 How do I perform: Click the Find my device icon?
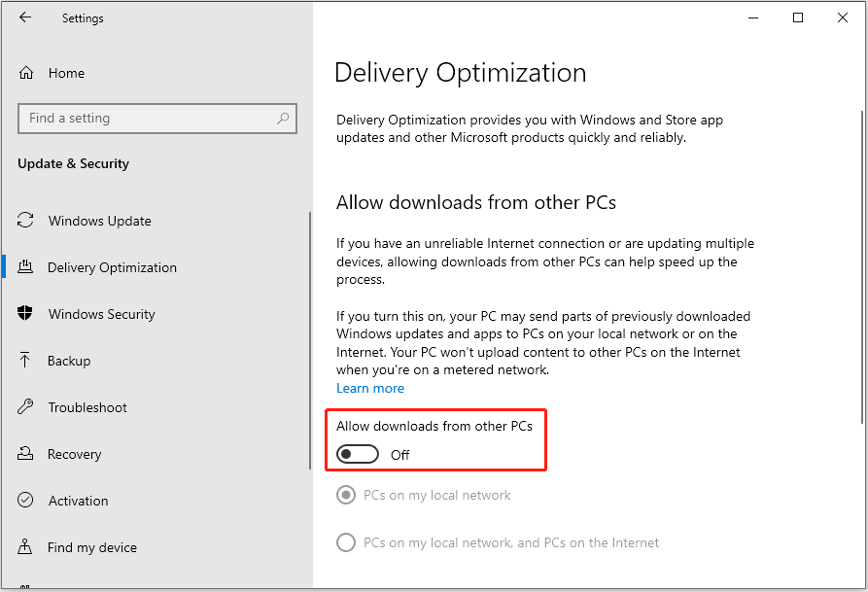26,547
